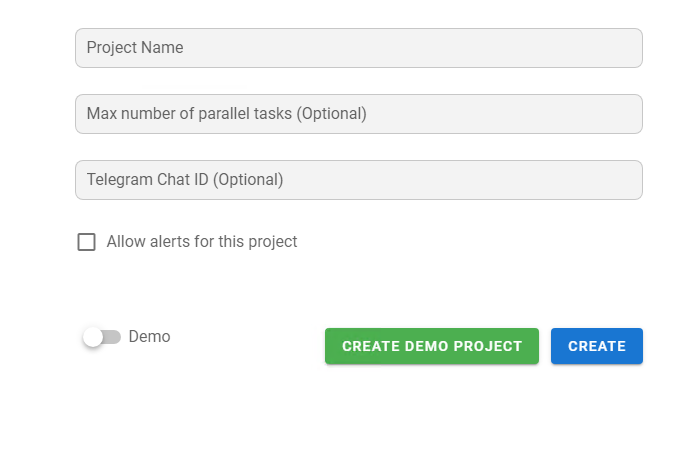Place cursor in the Project Name textbox
684x453 pixels.
click(358, 48)
